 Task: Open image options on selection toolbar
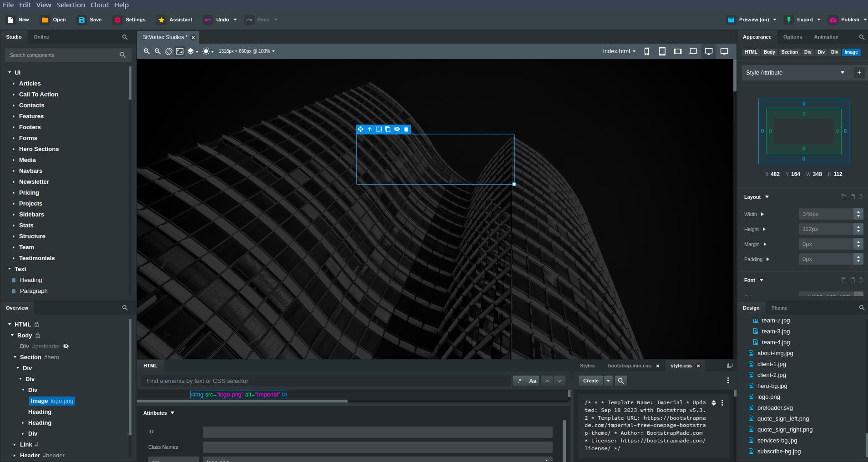(378, 129)
